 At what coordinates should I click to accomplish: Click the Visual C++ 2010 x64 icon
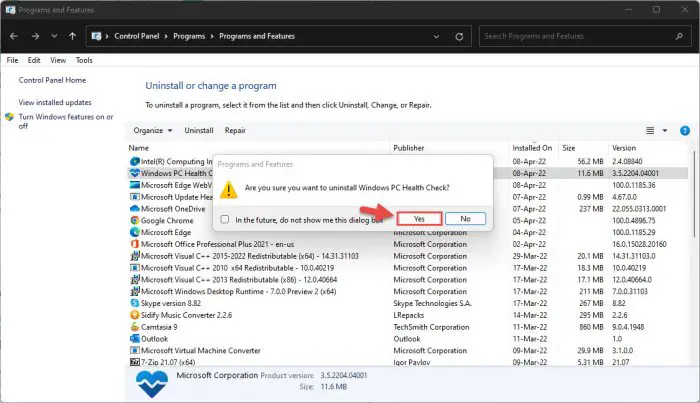[134, 268]
